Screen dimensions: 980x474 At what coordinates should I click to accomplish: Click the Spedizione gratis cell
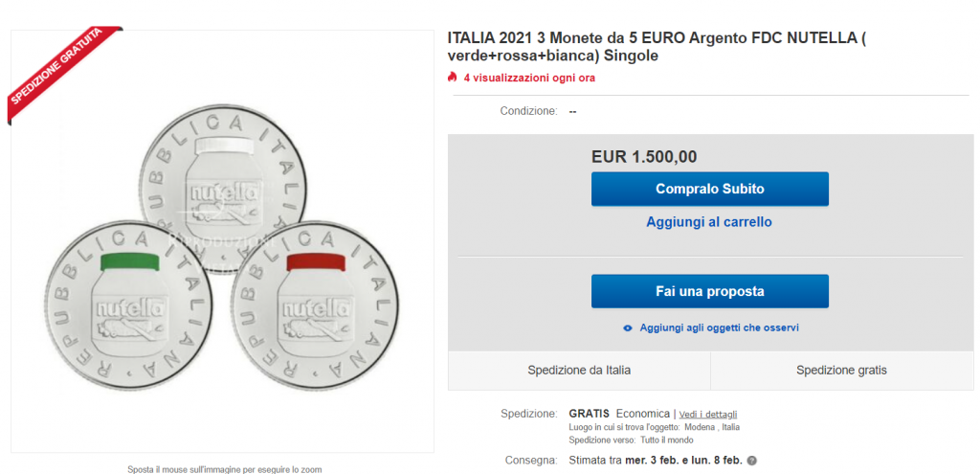(x=841, y=370)
